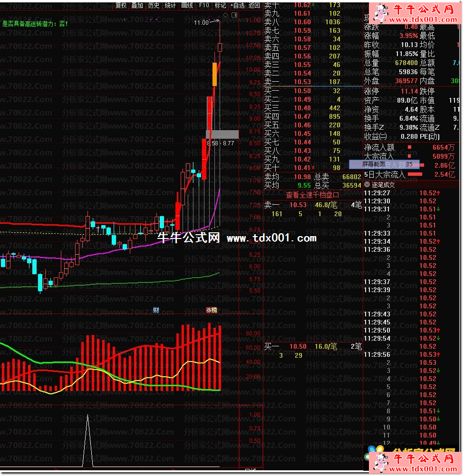Click the diamond icon above the chart

coord(225,15)
